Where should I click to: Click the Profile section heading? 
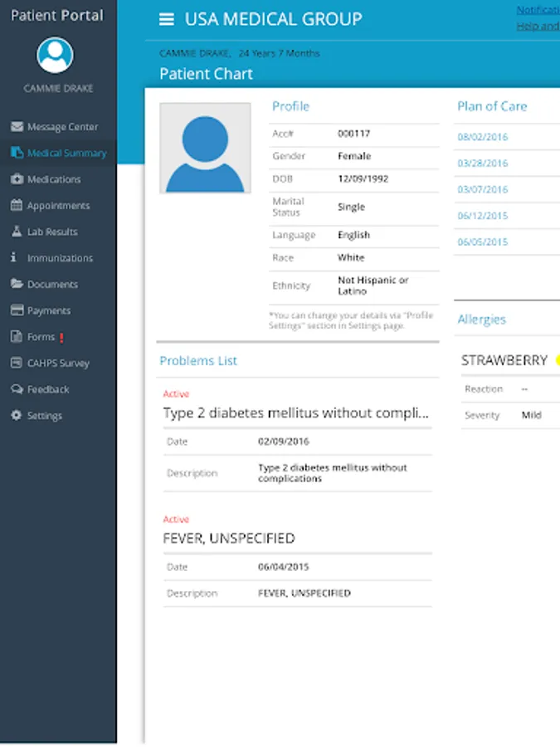click(x=290, y=106)
